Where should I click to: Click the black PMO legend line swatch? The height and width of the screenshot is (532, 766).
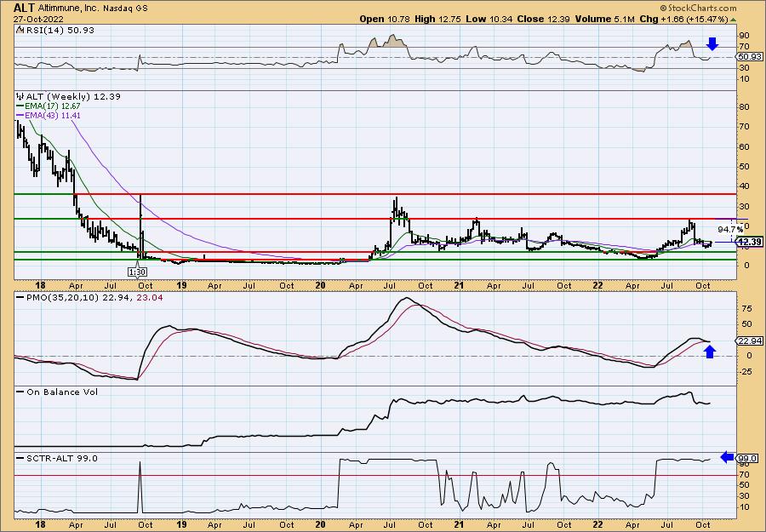point(20,297)
